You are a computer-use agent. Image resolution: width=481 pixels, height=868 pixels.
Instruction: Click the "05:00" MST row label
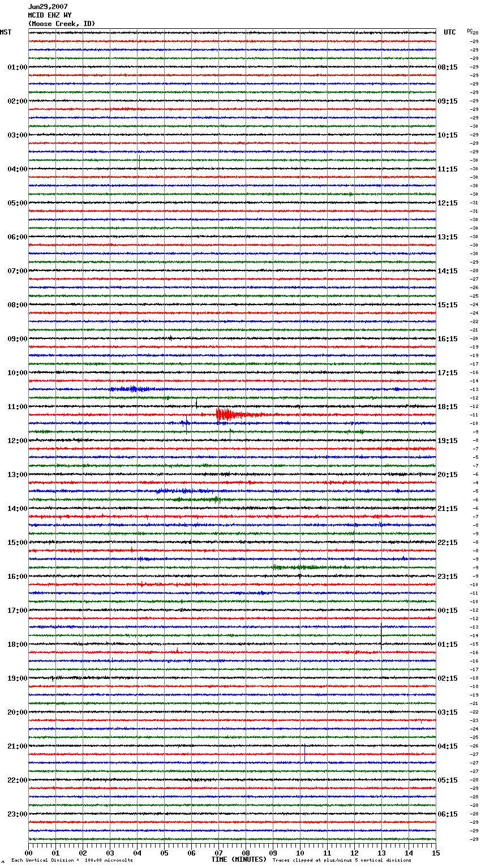[18, 203]
